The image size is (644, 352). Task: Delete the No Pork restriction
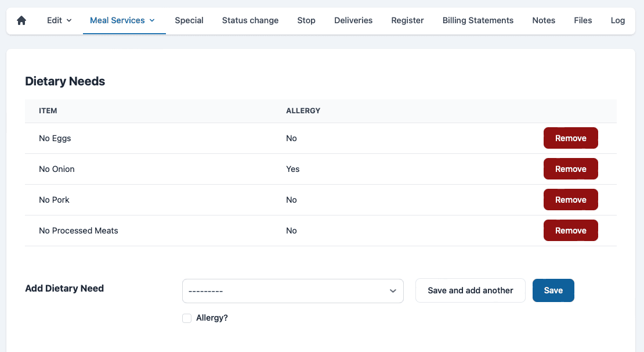(x=570, y=200)
